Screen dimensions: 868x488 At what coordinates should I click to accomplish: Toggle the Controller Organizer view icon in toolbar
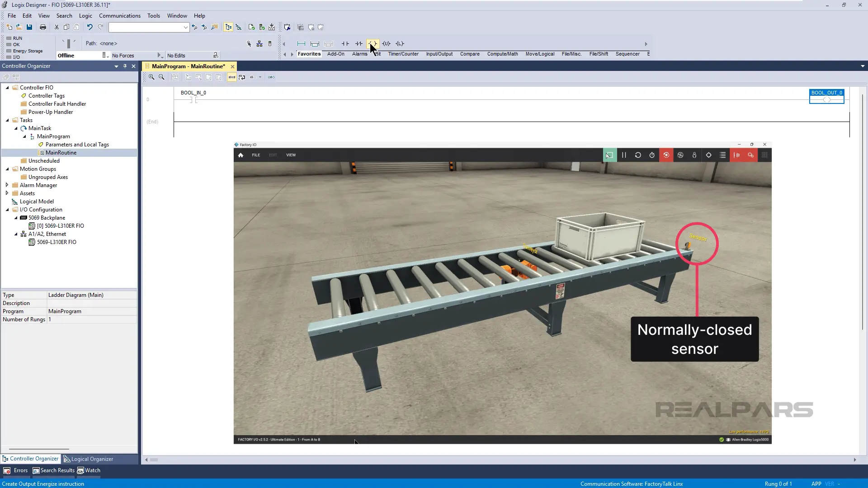[x=229, y=27]
